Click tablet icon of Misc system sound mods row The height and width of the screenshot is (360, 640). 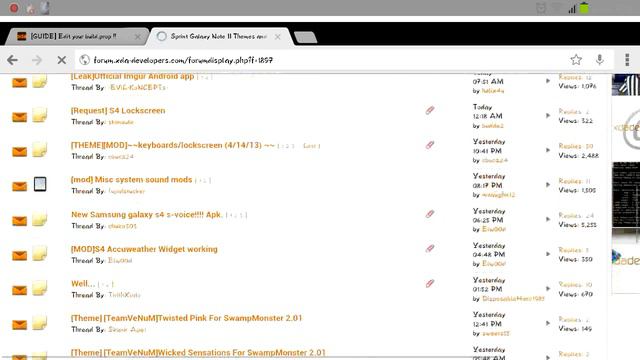[40, 184]
